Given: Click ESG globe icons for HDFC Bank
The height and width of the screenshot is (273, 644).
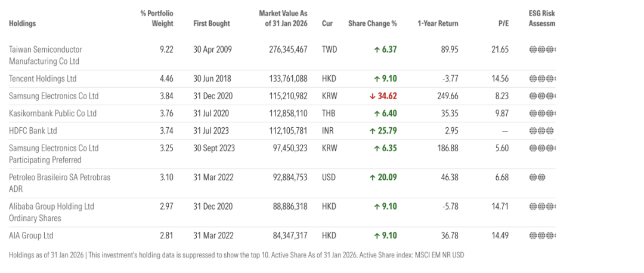Looking at the screenshot, I should point(542,131).
